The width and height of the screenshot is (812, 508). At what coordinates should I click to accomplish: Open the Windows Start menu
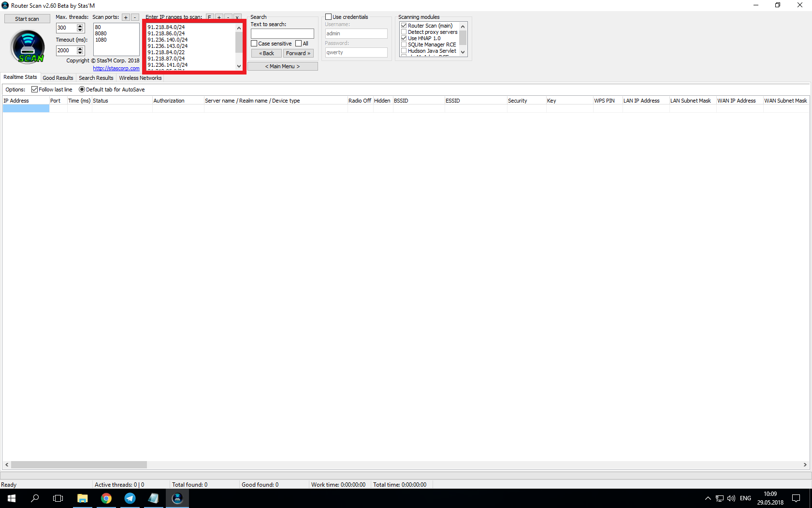tap(12, 498)
